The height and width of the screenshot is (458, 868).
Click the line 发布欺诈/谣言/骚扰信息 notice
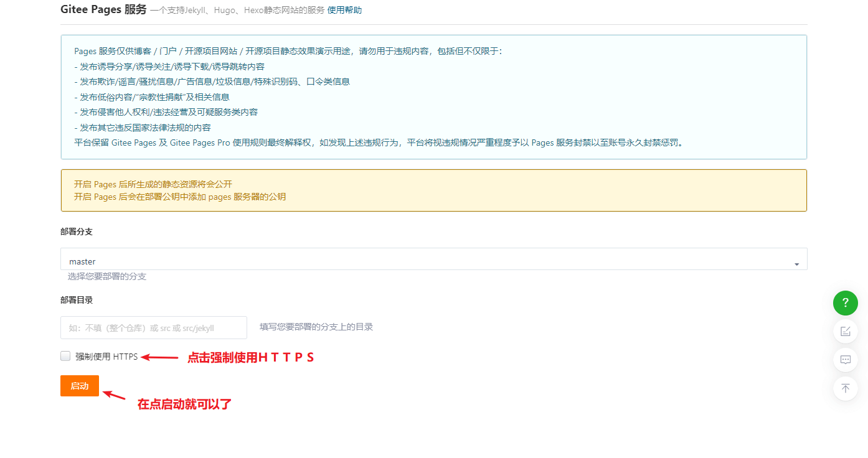click(x=212, y=82)
